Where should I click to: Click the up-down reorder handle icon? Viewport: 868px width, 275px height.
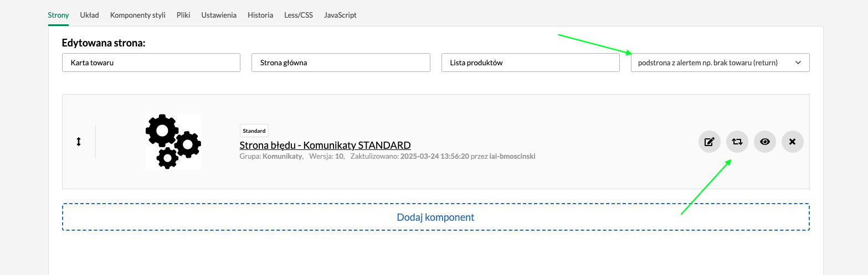point(79,142)
